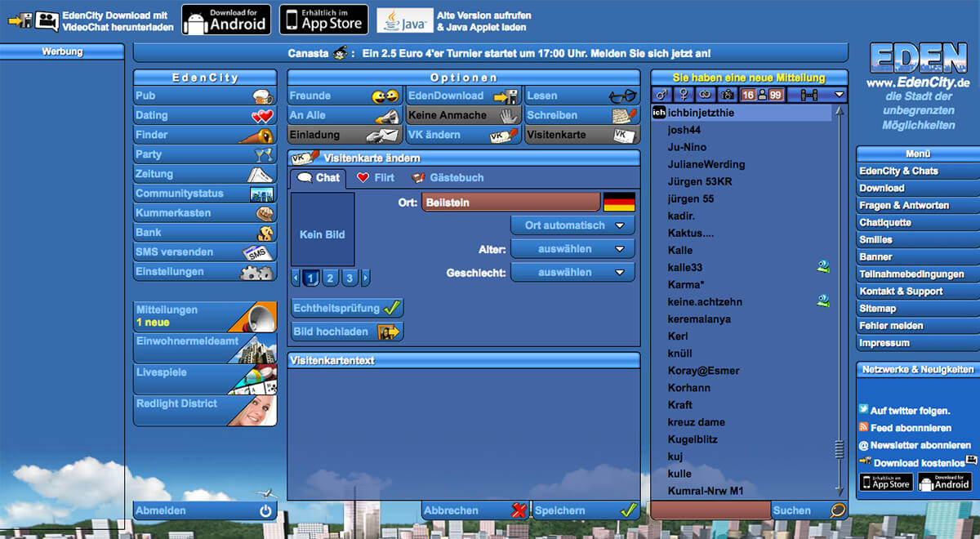Click the Ort field showing Beilstein
The width and height of the screenshot is (980, 539).
[511, 202]
